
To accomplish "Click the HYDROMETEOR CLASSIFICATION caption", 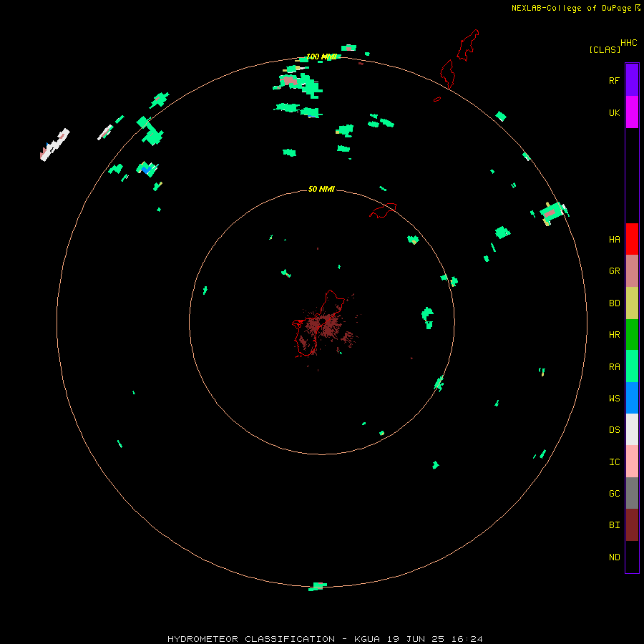I will click(x=251, y=639).
